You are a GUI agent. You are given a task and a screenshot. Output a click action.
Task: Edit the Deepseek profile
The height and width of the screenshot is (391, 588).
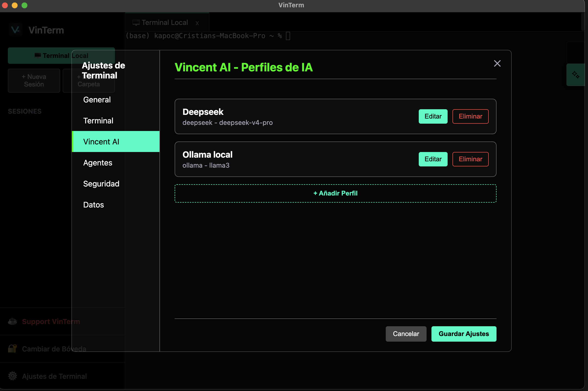pyautogui.click(x=433, y=117)
